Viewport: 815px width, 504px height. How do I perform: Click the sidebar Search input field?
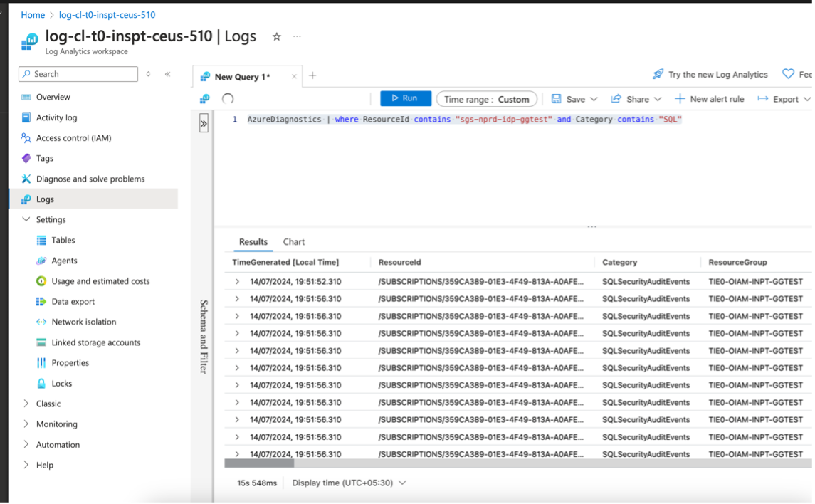(78, 74)
